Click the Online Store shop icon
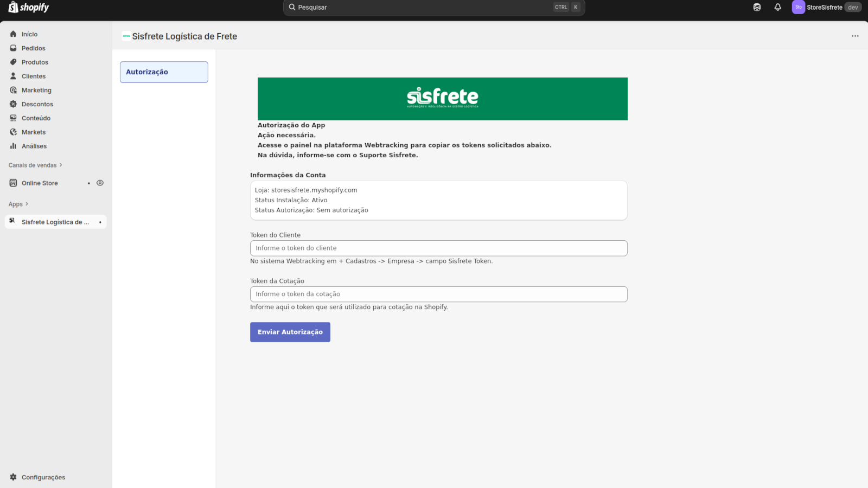This screenshot has height=488, width=868. [13, 183]
